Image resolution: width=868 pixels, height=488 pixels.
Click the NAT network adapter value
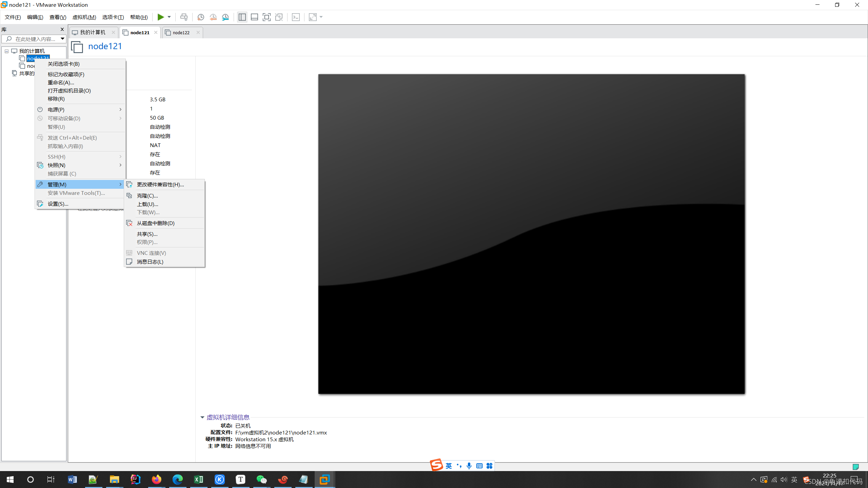pos(155,145)
